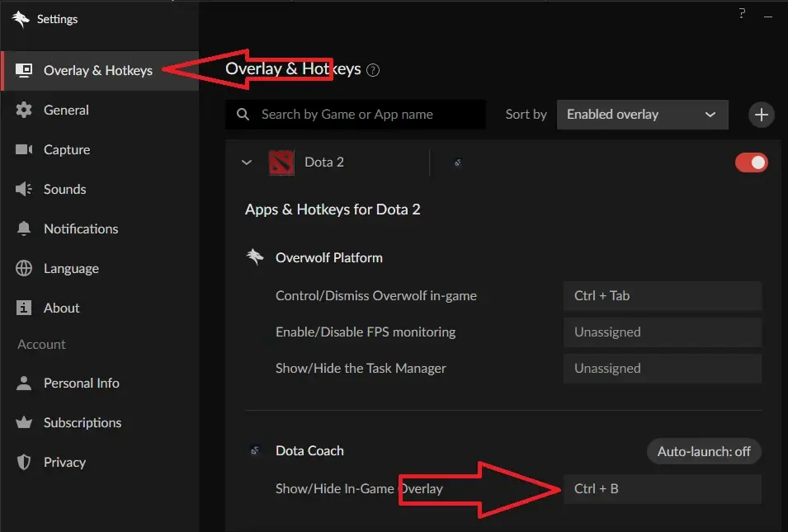Image resolution: width=788 pixels, height=532 pixels.
Task: Click the Search by Game or App field
Action: click(363, 115)
